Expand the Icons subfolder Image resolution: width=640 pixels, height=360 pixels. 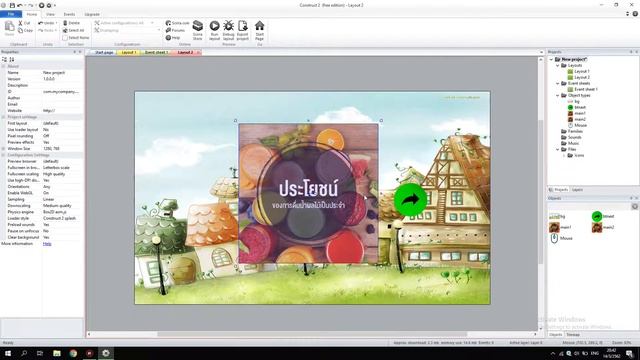click(564, 156)
